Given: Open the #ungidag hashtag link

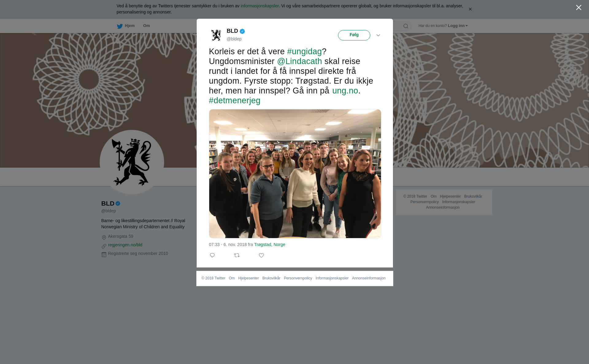Looking at the screenshot, I should point(304,51).
